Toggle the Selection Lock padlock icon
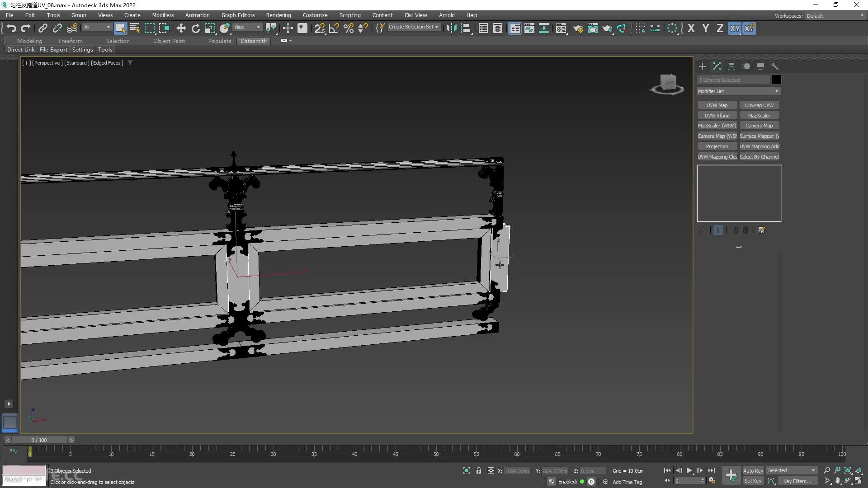The image size is (868, 488). [x=479, y=471]
